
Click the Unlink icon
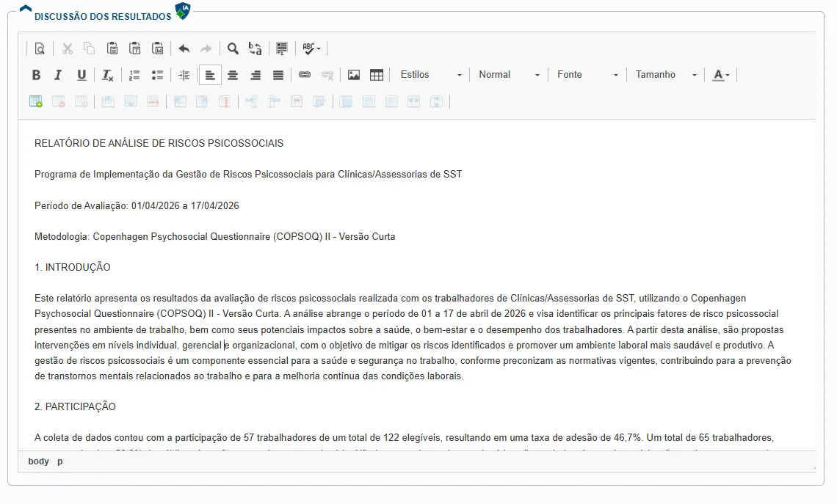pos(327,76)
